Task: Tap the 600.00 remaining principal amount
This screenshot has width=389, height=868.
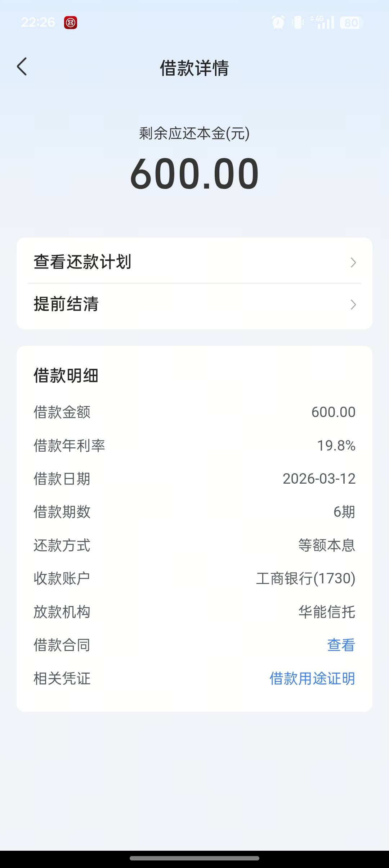Action: 194,174
